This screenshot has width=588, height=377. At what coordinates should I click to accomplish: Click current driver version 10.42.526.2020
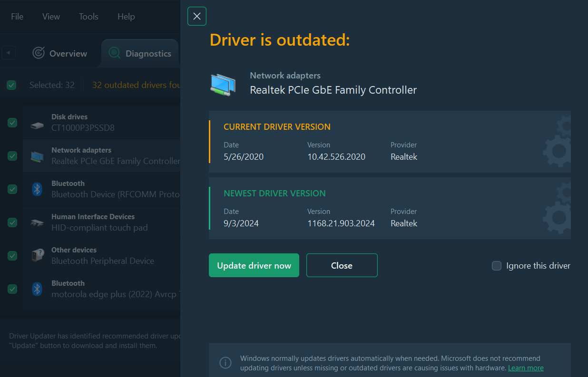336,156
